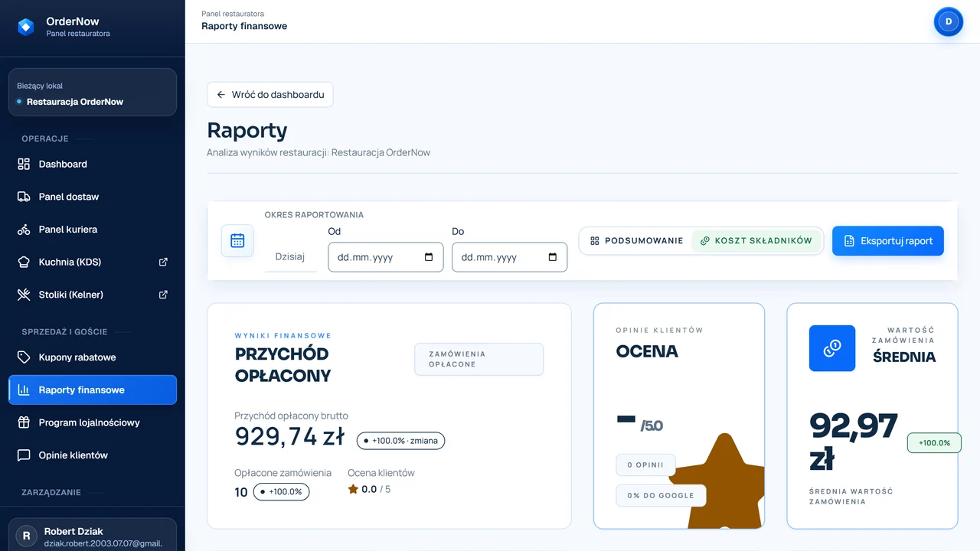Viewport: 980px width, 551px height.
Task: Click the 0 opinii pill
Action: [x=645, y=465]
